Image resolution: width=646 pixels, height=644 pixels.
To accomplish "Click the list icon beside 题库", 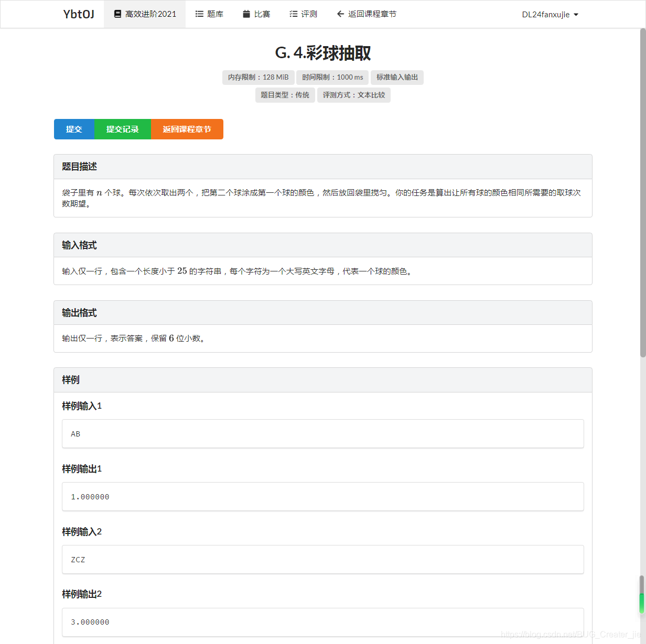I will [x=199, y=14].
